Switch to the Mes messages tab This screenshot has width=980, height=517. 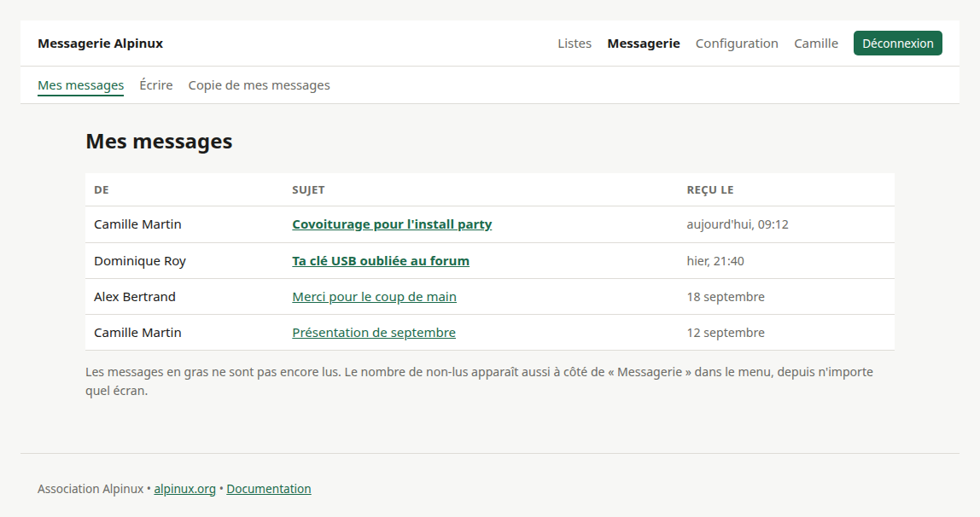click(x=80, y=85)
